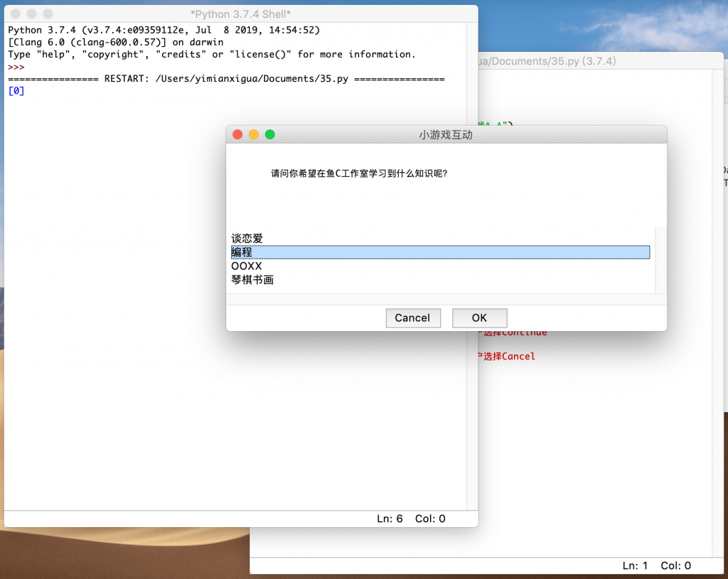Minimize the 小游戏互动 dialog with yellow button
Viewport: 728px width, 579px height.
pos(254,134)
